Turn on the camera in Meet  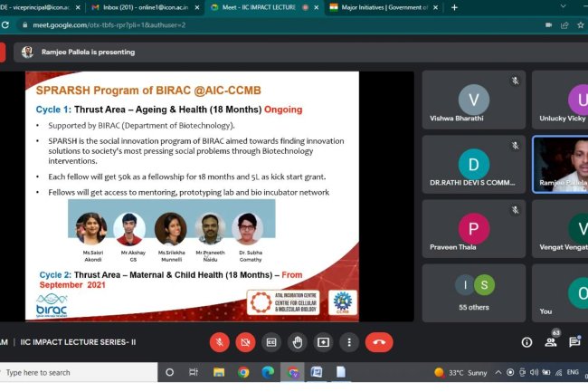point(245,342)
